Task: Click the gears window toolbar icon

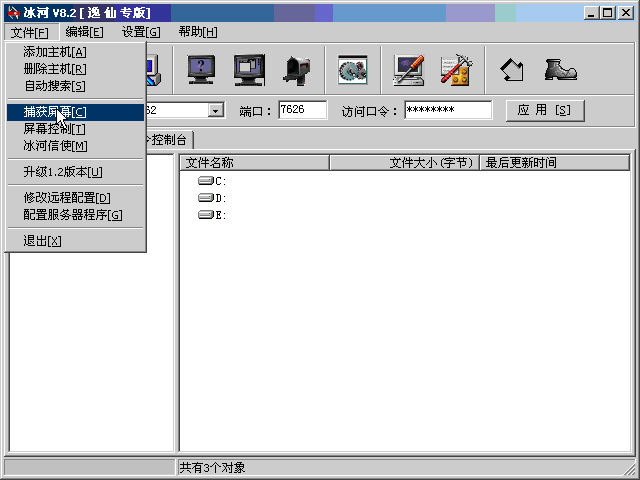Action: pyautogui.click(x=353, y=70)
